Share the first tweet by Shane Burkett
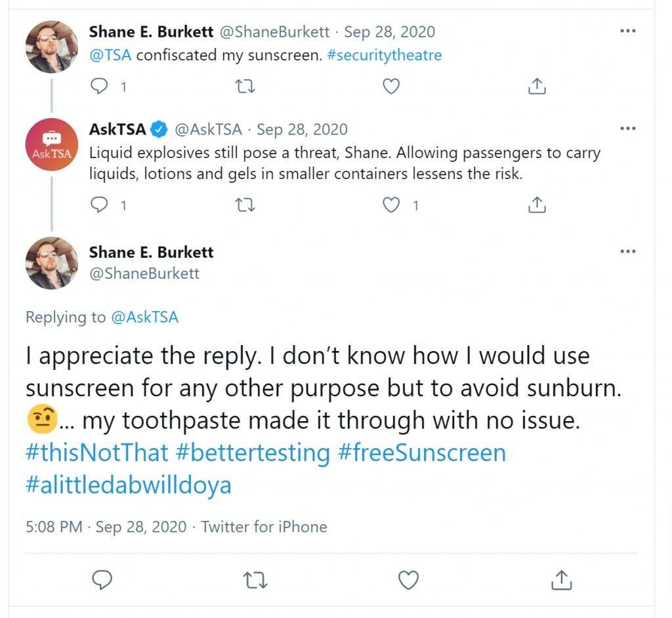Viewport: 672px width, 618px height. 537,86
